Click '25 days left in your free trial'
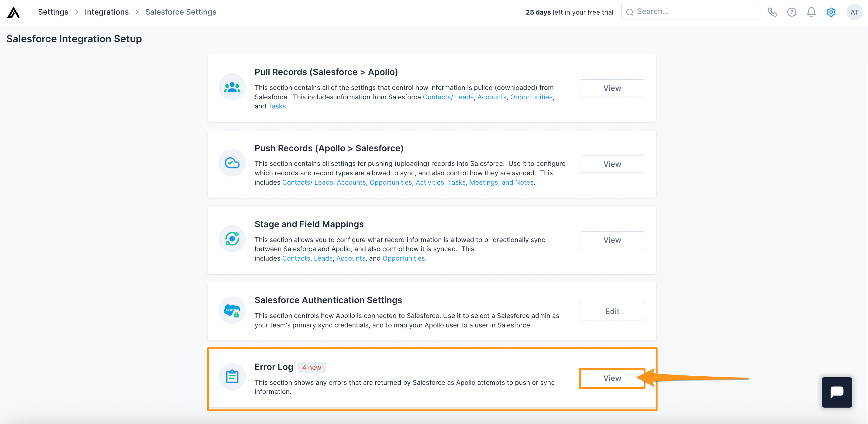 tap(570, 12)
